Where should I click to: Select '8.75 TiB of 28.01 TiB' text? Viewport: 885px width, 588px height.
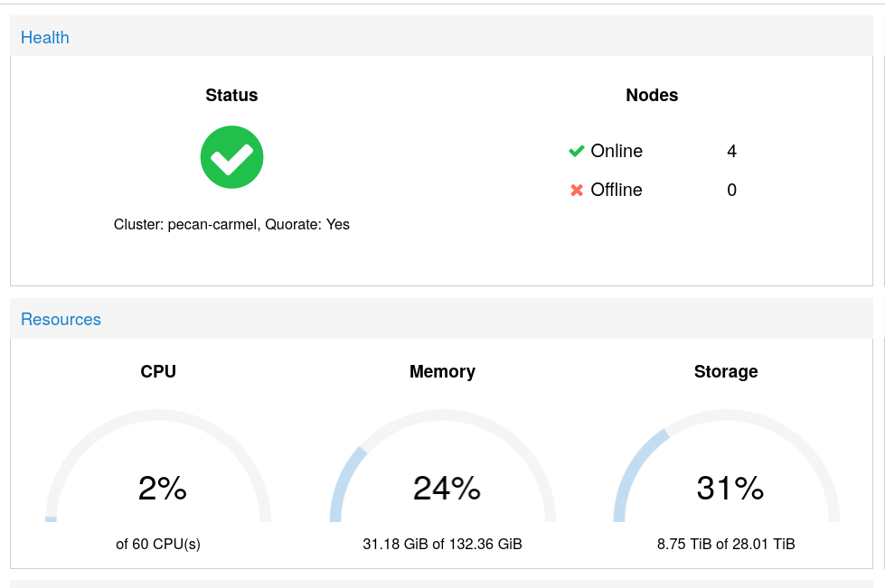(726, 544)
